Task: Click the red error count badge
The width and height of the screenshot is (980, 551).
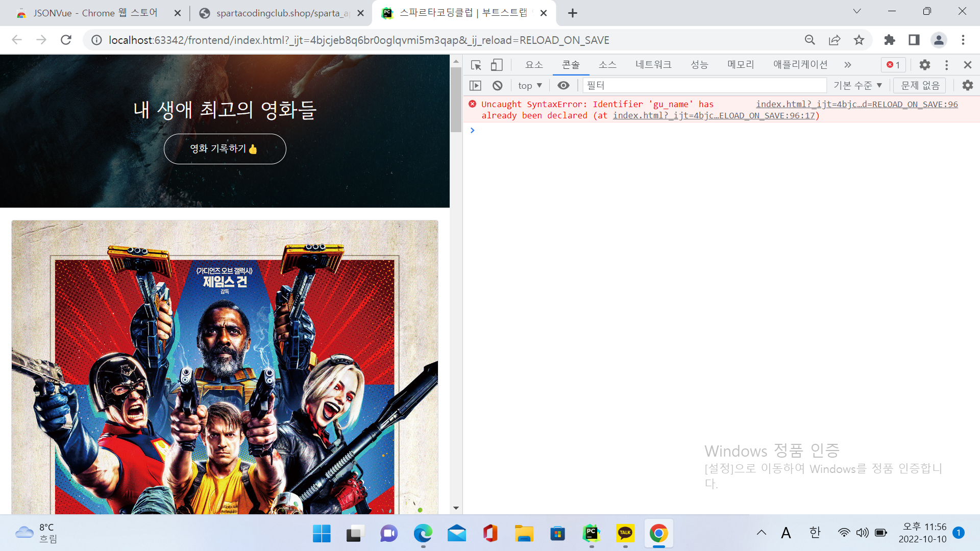Action: [893, 65]
